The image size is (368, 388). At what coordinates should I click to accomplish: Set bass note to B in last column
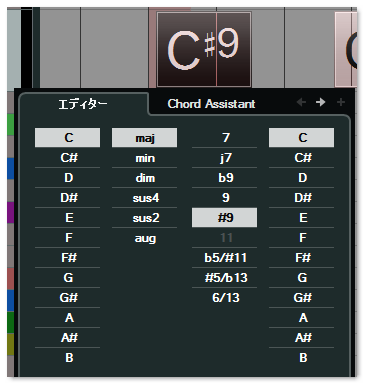pos(301,358)
